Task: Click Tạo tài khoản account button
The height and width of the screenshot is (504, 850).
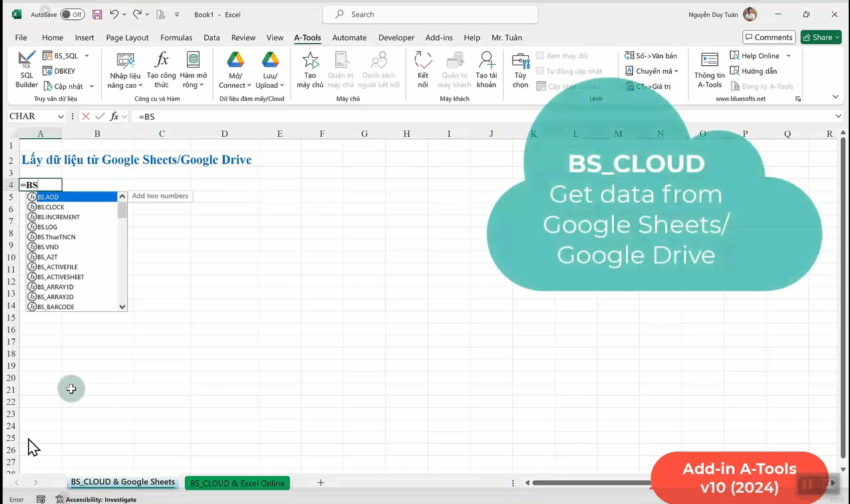Action: click(486, 70)
